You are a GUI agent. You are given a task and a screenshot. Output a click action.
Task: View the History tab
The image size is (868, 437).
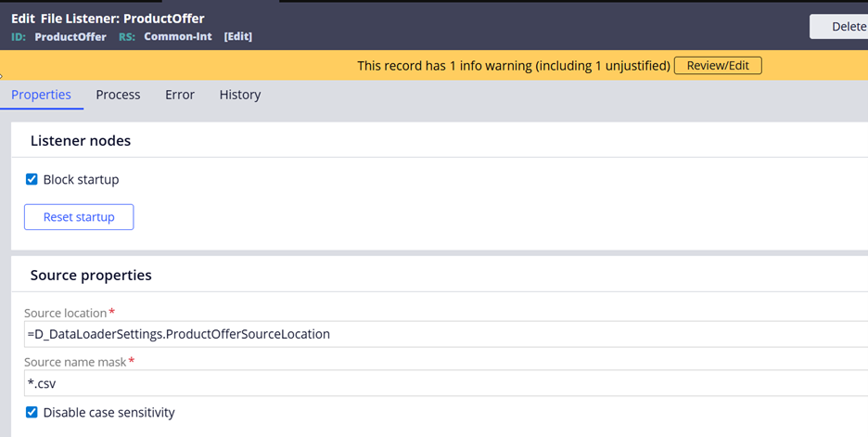click(239, 95)
